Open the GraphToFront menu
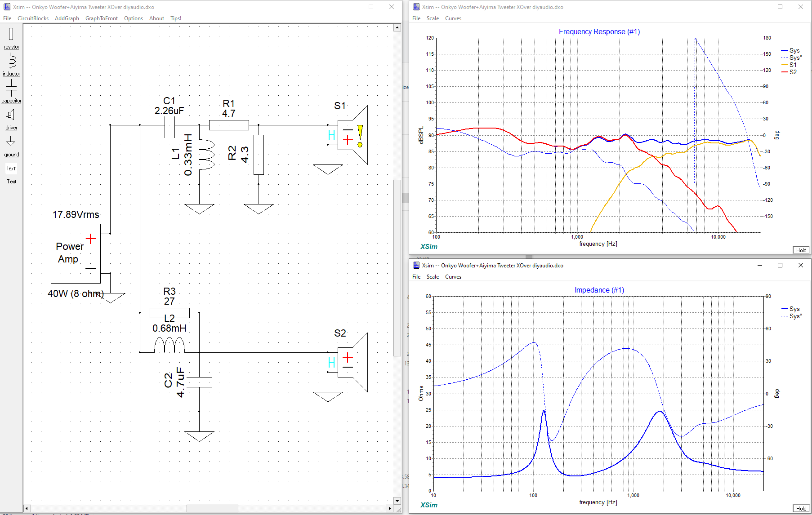Viewport: 812px width, 515px height. click(102, 18)
